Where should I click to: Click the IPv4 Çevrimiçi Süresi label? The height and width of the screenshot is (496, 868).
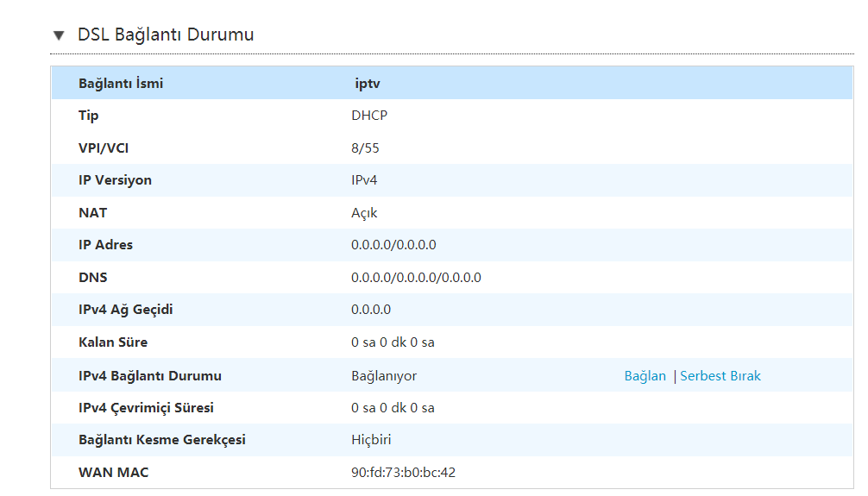click(146, 408)
